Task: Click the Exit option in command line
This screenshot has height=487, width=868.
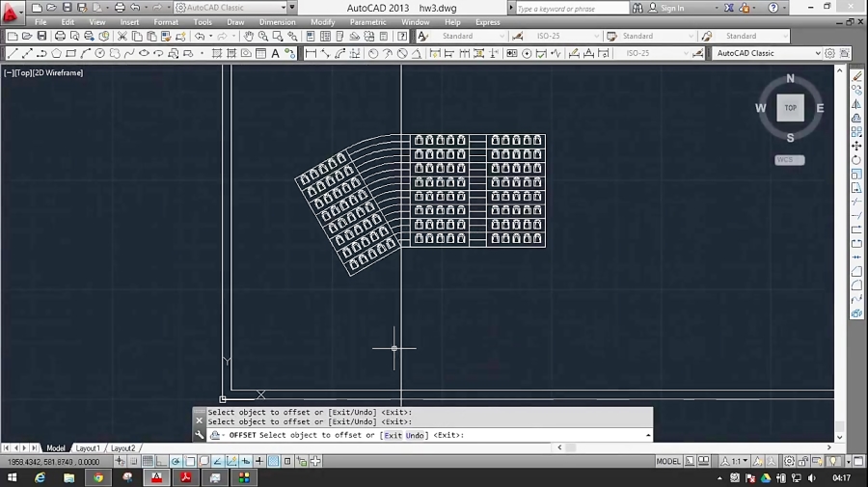Action: click(393, 436)
